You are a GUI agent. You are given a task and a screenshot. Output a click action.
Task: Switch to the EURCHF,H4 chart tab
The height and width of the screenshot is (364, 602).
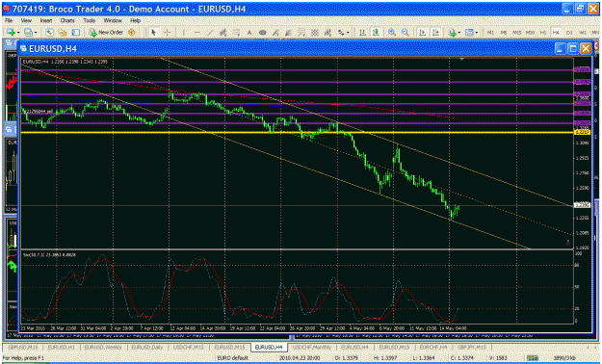tap(433, 347)
